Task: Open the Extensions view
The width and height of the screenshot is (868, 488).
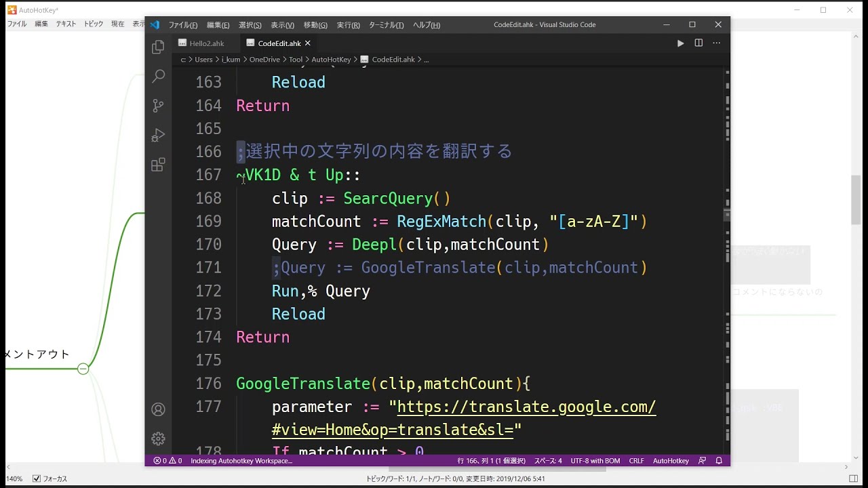Action: coord(158,165)
